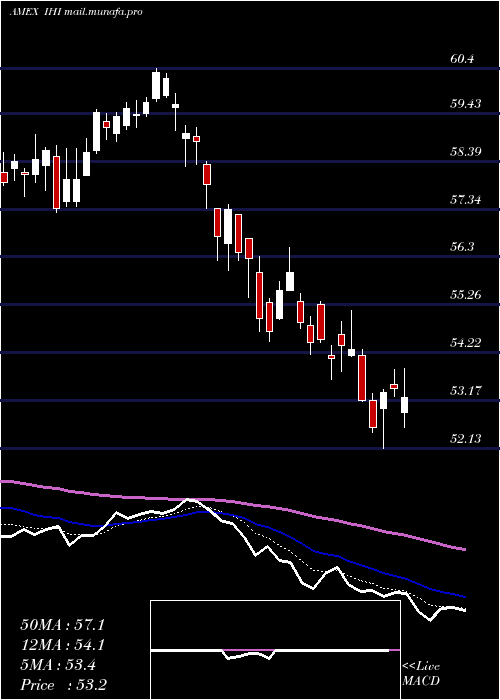The image size is (500, 700).
Task: Click the 60.4 price level label
Action: [463, 59]
